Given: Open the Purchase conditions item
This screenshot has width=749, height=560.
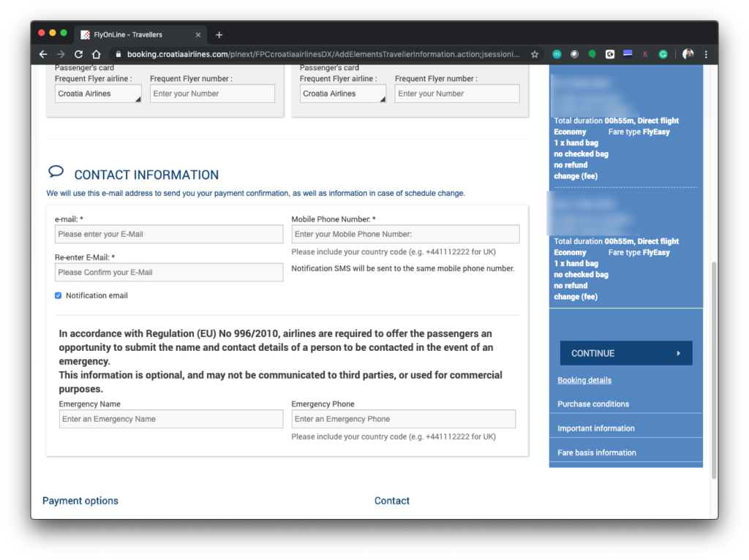Looking at the screenshot, I should click(593, 404).
